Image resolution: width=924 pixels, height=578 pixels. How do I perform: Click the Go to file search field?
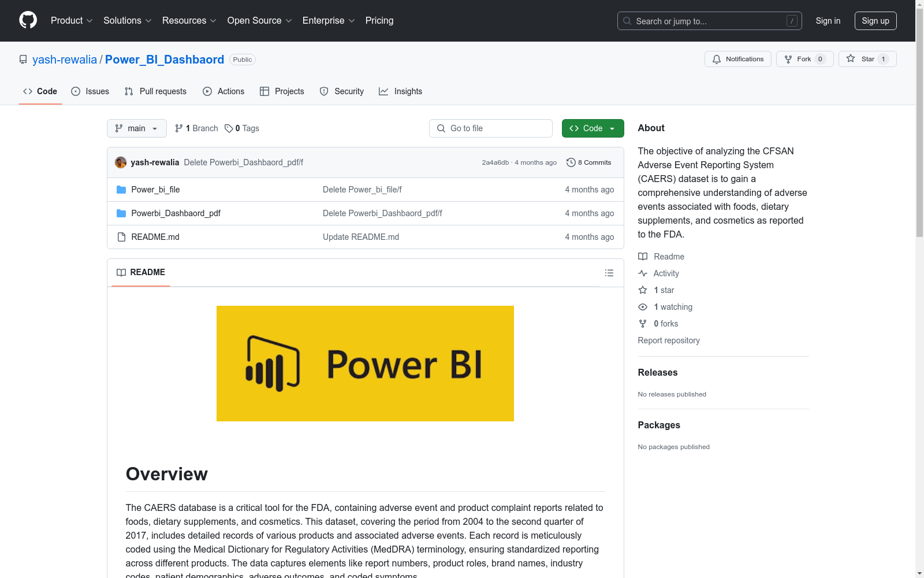(x=491, y=128)
